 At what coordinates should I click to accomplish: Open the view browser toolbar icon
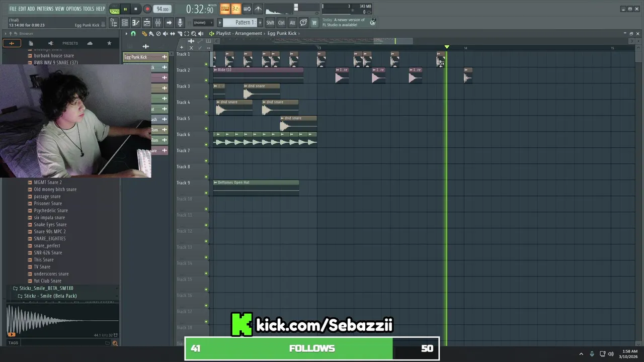click(x=114, y=23)
